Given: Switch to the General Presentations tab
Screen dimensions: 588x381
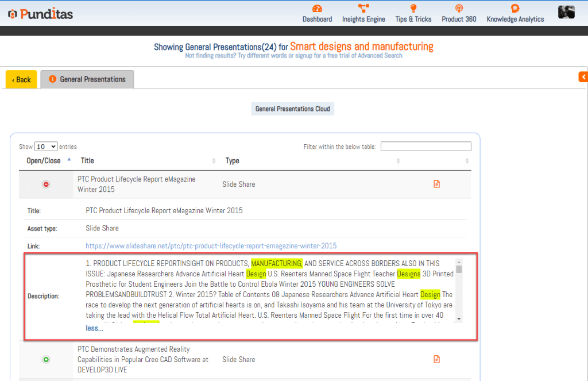Looking at the screenshot, I should click(87, 79).
